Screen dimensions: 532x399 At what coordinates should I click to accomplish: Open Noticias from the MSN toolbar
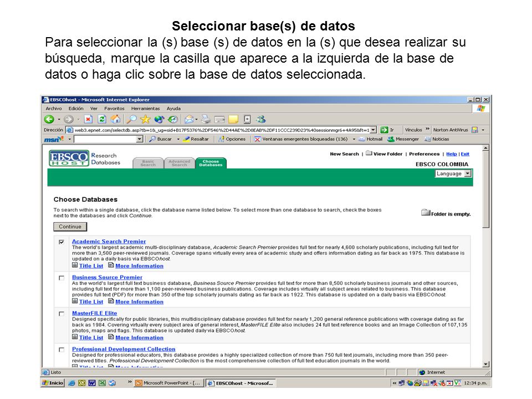pyautogui.click(x=437, y=139)
